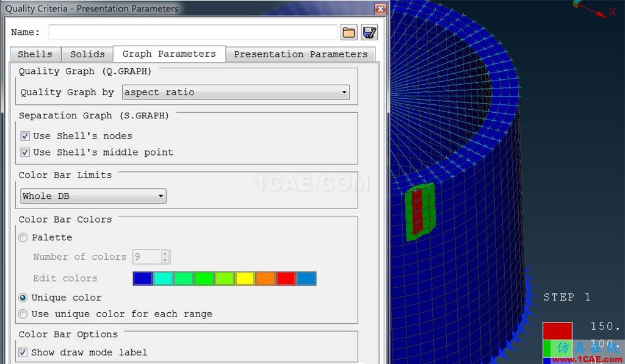Viewport: 625px width, 364px height.
Task: Pick the light blue last color swatch
Action: coord(306,279)
